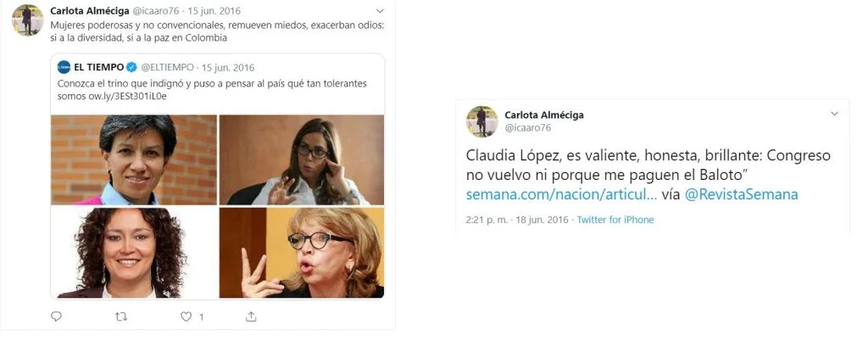Retweet the Carlota Alméciga post
Screen dimensions: 868x342
coord(120,317)
